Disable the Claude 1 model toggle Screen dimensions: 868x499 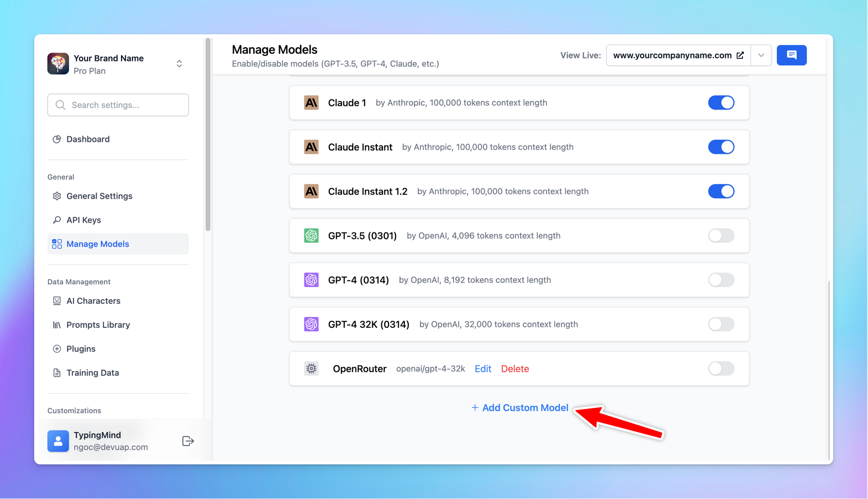tap(721, 103)
